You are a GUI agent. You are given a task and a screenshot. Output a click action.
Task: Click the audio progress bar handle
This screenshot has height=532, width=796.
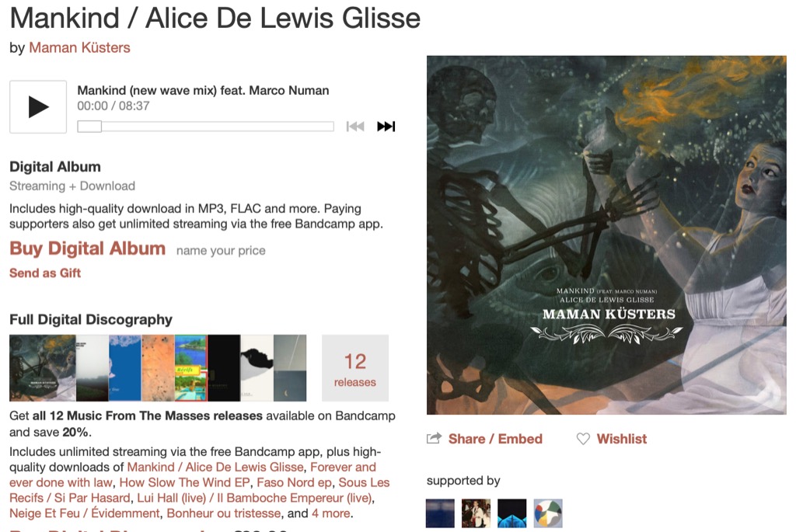click(89, 127)
